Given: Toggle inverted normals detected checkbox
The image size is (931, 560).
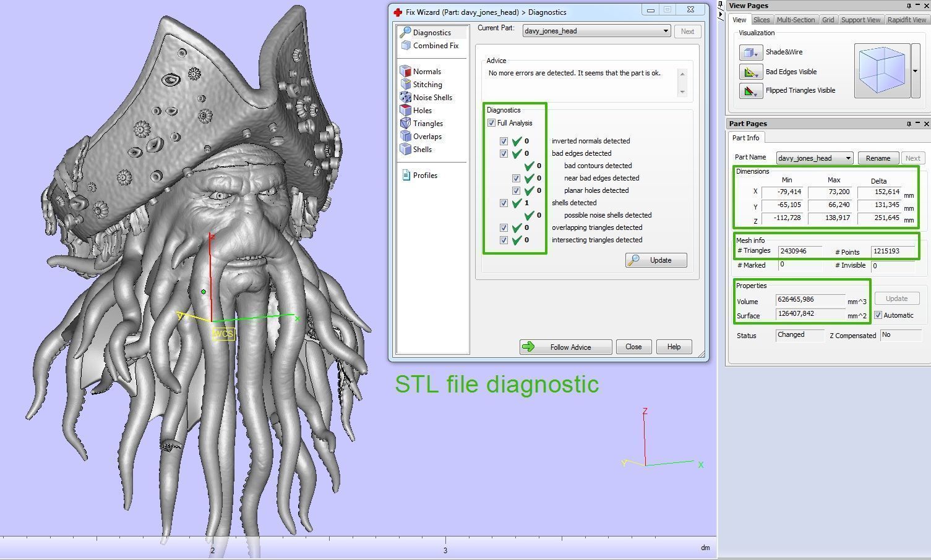Looking at the screenshot, I should pos(504,141).
